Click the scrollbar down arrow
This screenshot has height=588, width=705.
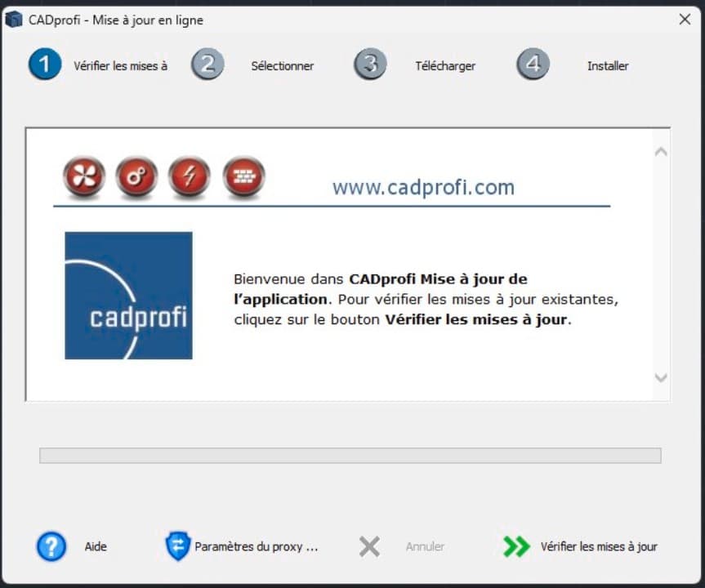click(660, 378)
